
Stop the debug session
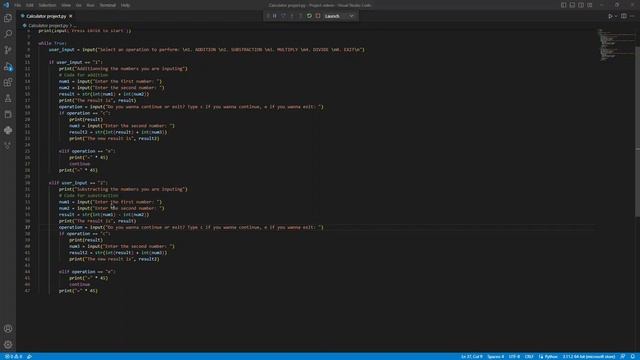point(318,16)
